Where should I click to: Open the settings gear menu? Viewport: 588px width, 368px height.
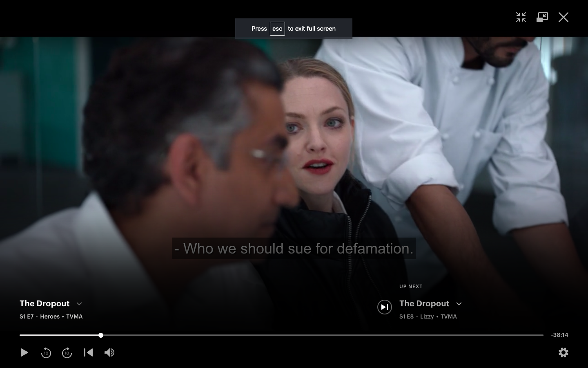pyautogui.click(x=563, y=352)
